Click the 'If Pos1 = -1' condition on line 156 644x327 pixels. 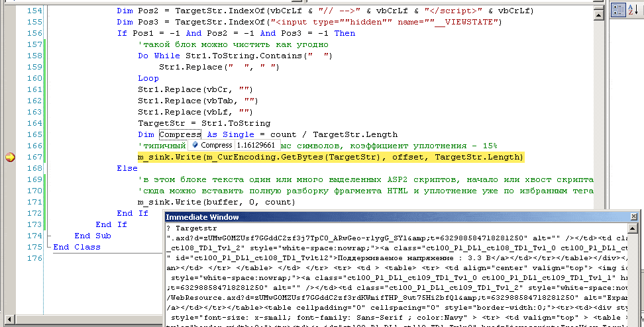236,33
